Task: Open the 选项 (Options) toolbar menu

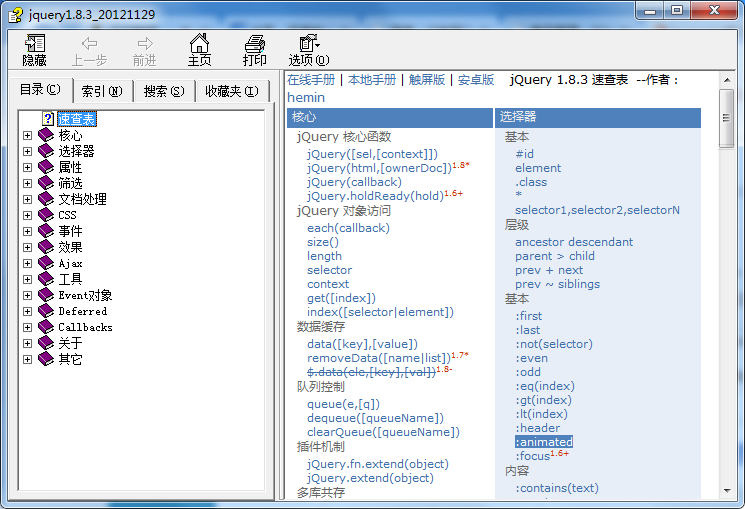Action: [308, 49]
